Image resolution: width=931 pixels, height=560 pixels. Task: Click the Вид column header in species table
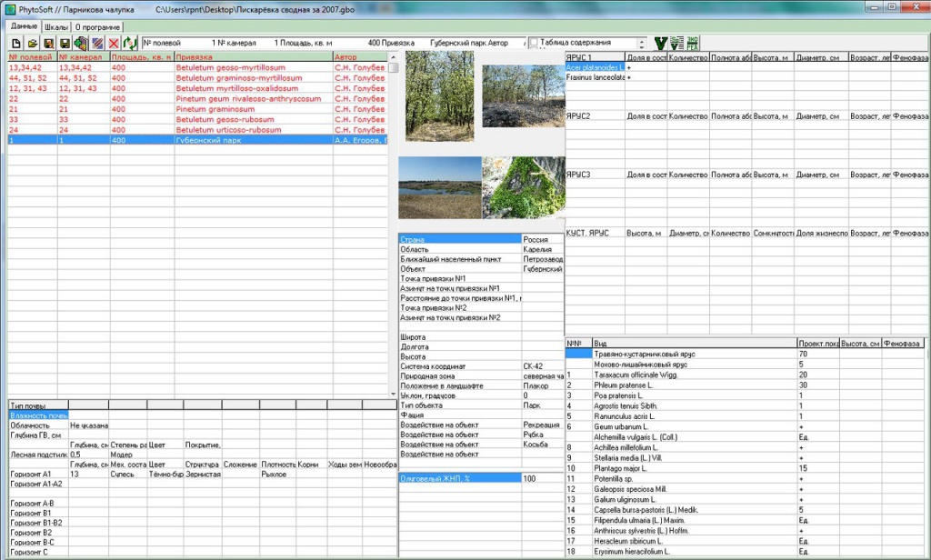(695, 344)
